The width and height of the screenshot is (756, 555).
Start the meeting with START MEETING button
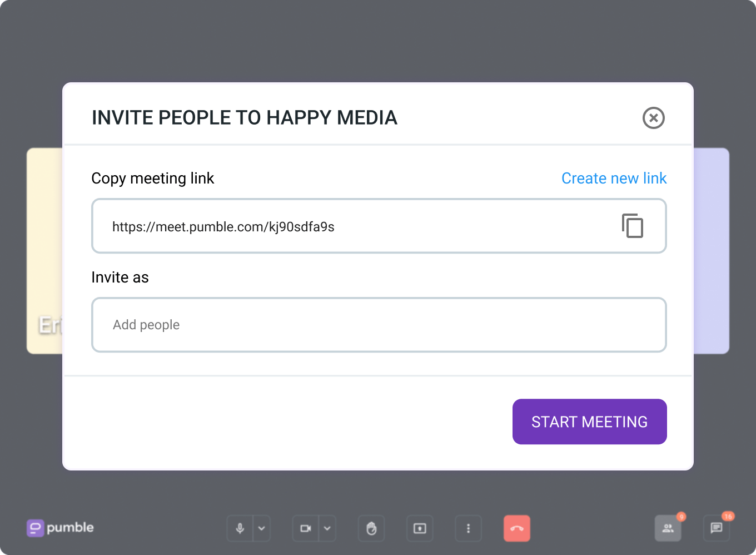click(589, 422)
